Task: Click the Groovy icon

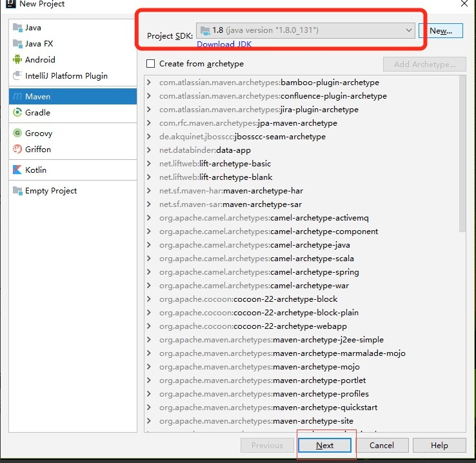Action: coord(17,133)
